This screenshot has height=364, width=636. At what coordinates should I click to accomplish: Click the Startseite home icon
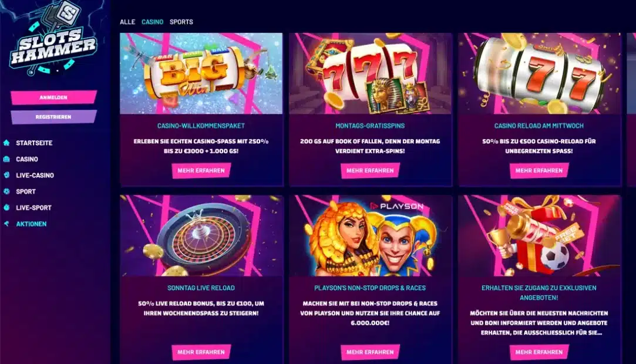6,143
